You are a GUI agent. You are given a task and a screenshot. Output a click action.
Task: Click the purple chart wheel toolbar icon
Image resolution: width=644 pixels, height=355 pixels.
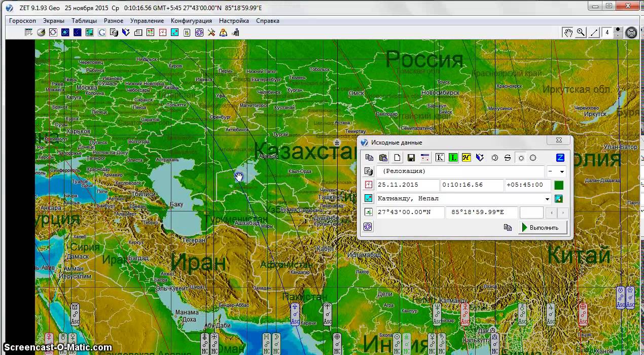(x=199, y=32)
